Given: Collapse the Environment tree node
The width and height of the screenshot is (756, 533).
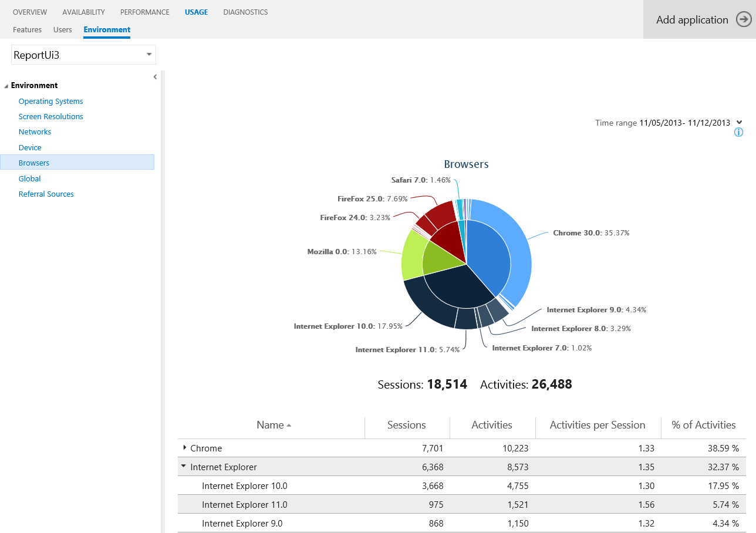Looking at the screenshot, I should 6,85.
